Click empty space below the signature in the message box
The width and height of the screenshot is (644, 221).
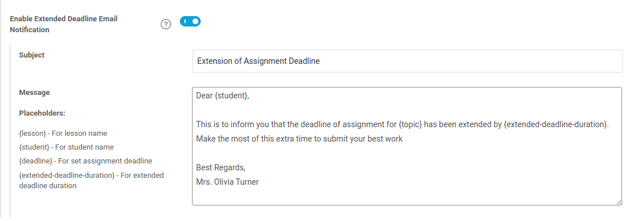[x=406, y=196]
